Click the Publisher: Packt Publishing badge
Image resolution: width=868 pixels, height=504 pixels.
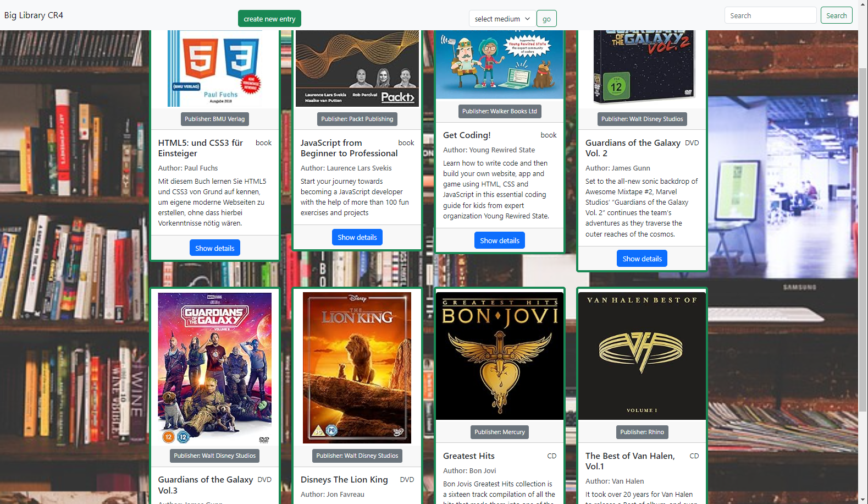pyautogui.click(x=357, y=119)
